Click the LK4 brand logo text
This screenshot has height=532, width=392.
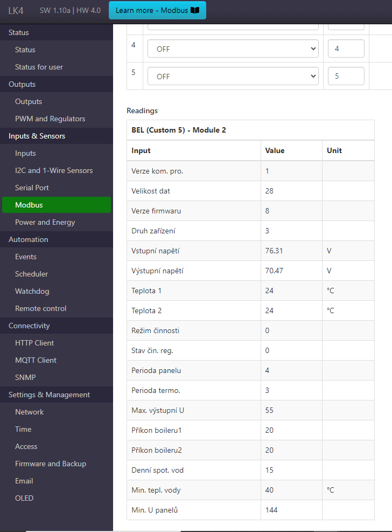pos(16,10)
